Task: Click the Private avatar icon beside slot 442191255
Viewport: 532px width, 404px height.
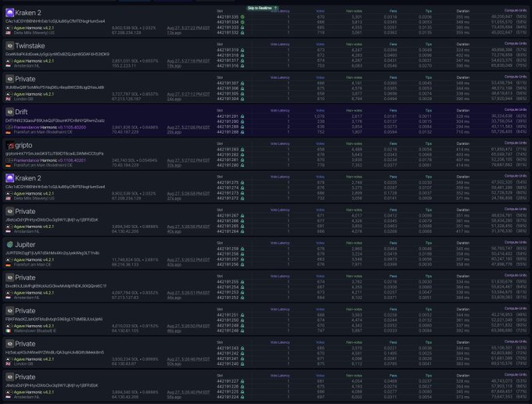Action: [10, 277]
